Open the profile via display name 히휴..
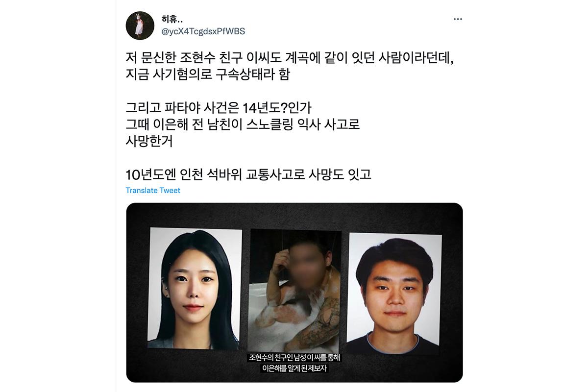 (x=172, y=19)
